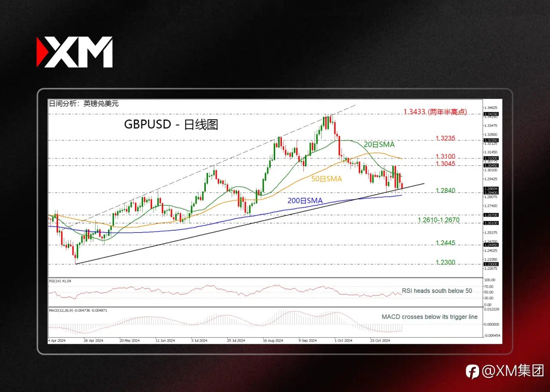Click the green '20日SMA' label
This screenshot has width=550, height=392.
coord(380,145)
